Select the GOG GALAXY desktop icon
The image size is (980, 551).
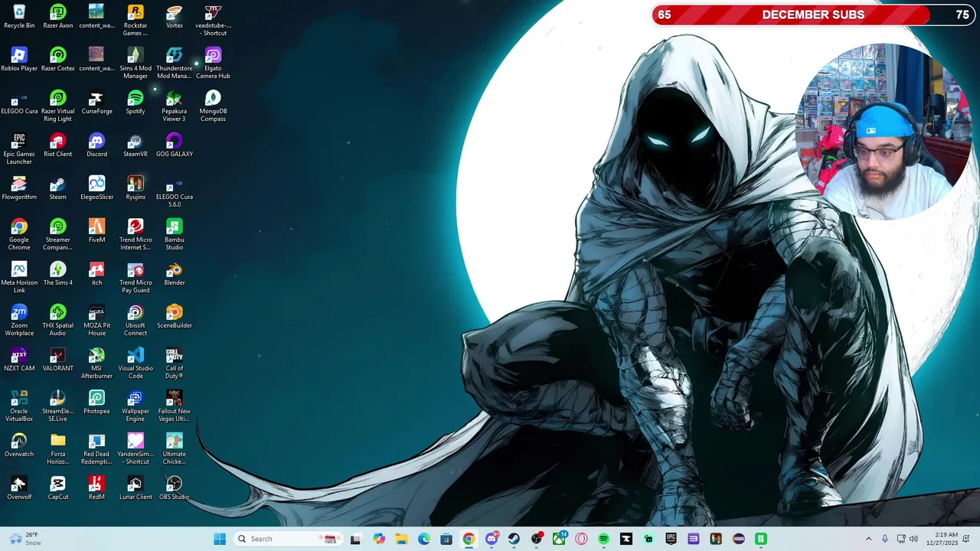[x=175, y=145]
